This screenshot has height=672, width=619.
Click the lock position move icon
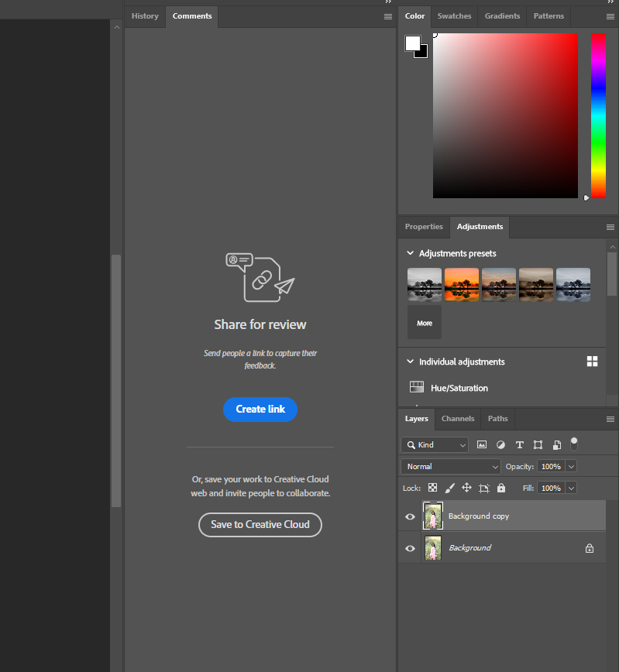pos(466,489)
